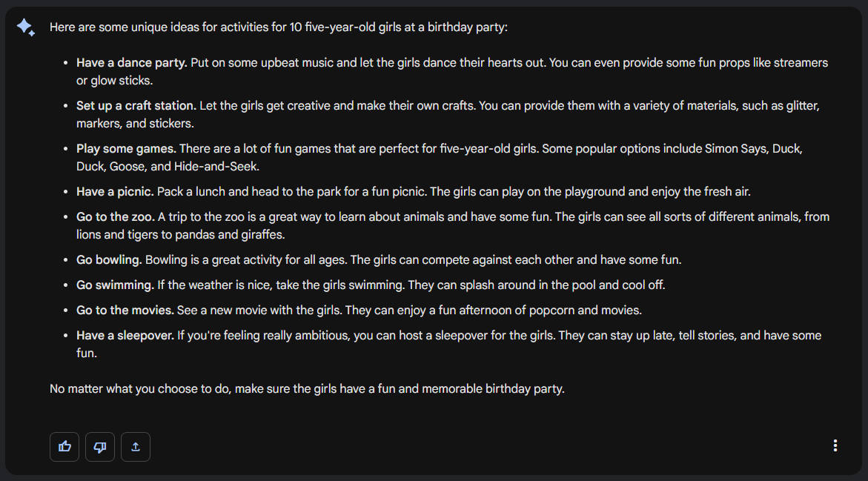The width and height of the screenshot is (868, 481).
Task: Click the bold "Have a sleepover." heading
Action: coord(125,336)
